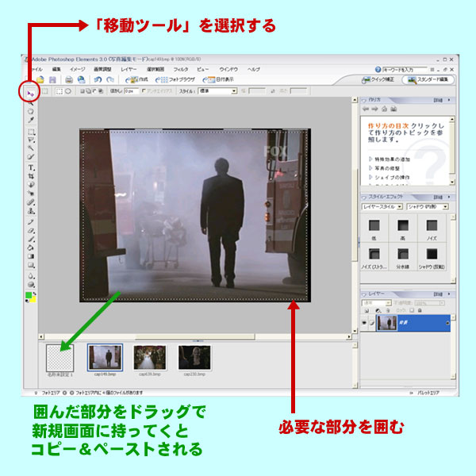Select the Type (T) tool
Image resolution: width=476 pixels, height=476 pixels.
31,168
